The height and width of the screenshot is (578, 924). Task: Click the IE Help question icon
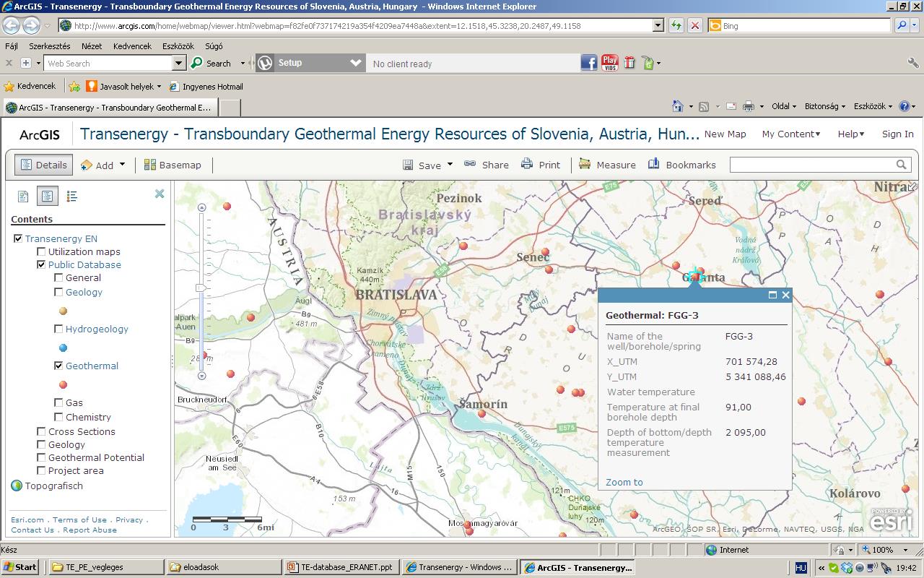pos(905,106)
